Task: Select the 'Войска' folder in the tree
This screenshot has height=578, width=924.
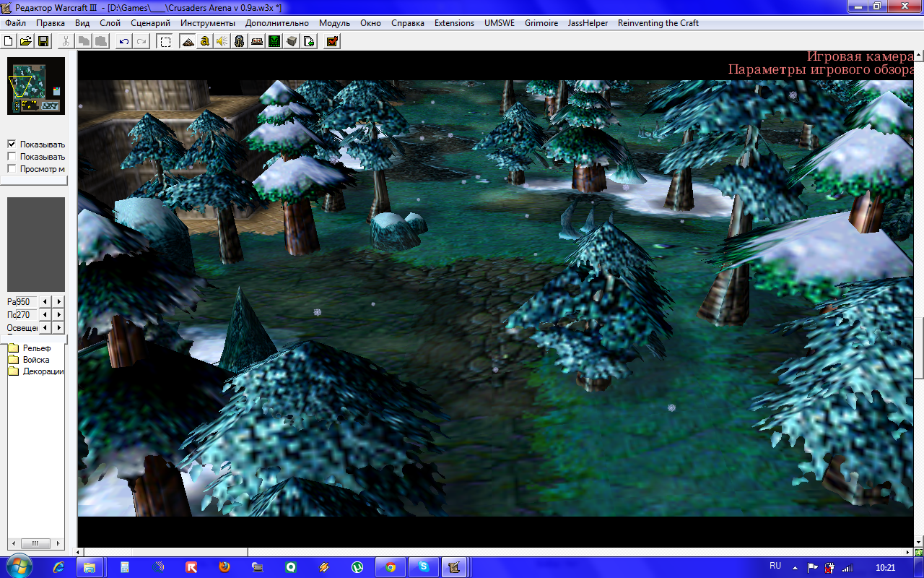Action: [36, 359]
